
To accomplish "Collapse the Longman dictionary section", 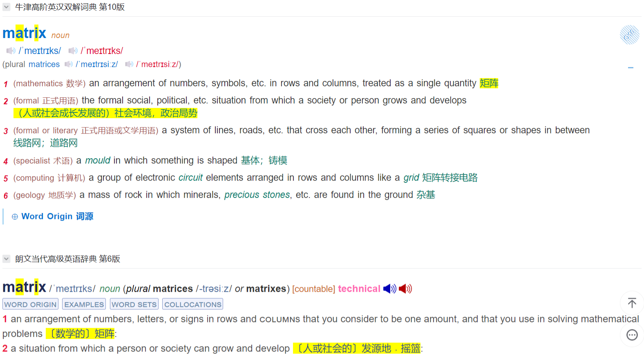I will [7, 259].
